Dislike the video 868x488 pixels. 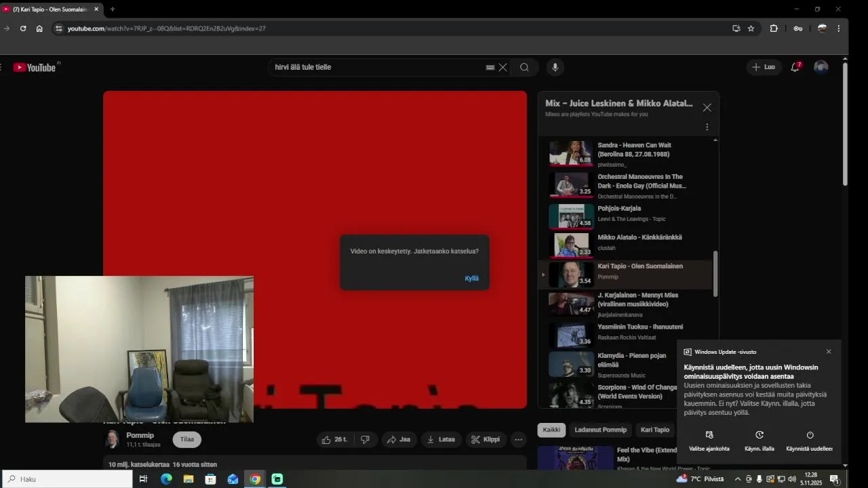pyautogui.click(x=365, y=439)
